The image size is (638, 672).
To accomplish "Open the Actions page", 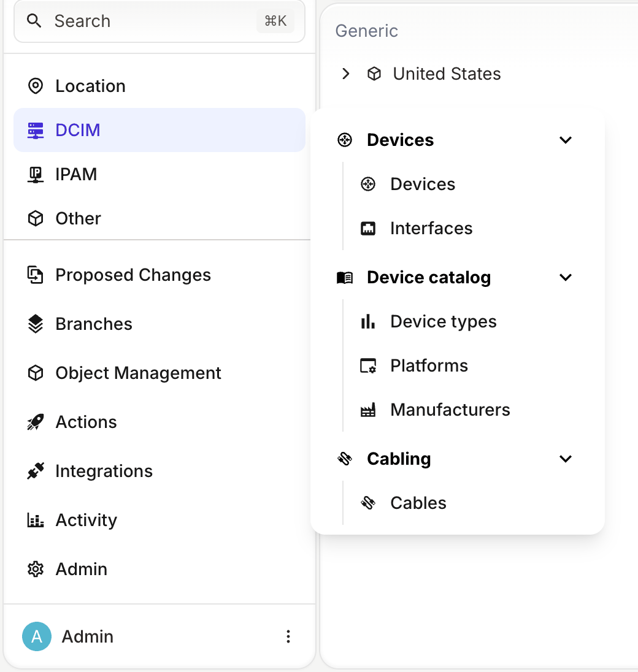I will tap(159, 422).
